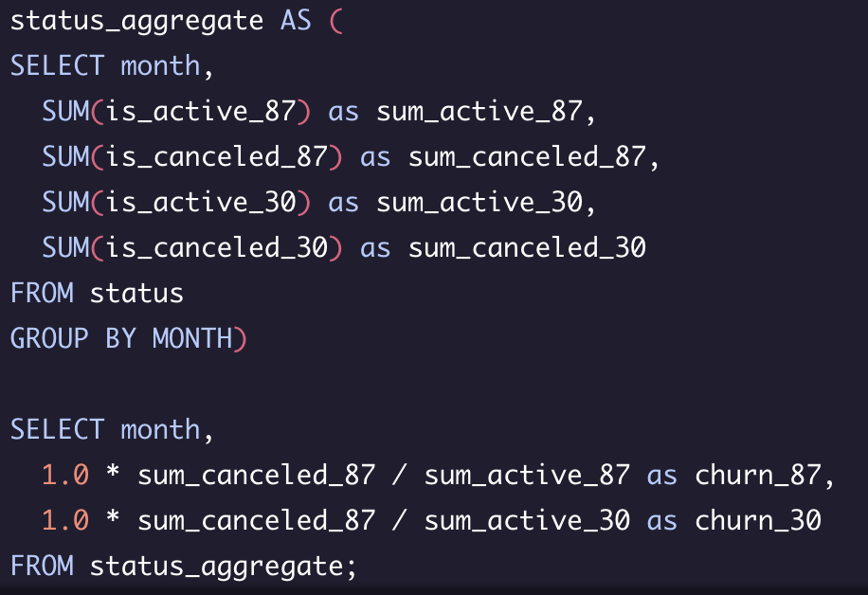
Task: Click the MONTH keyword in GROUP BY
Action: 192,338
